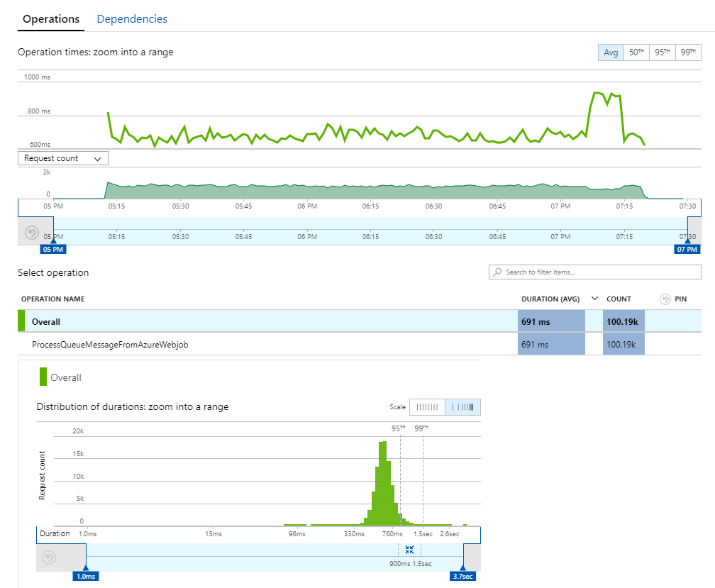Reset the duration distribution zoom icon
The width and height of the screenshot is (715, 588).
tap(49, 558)
